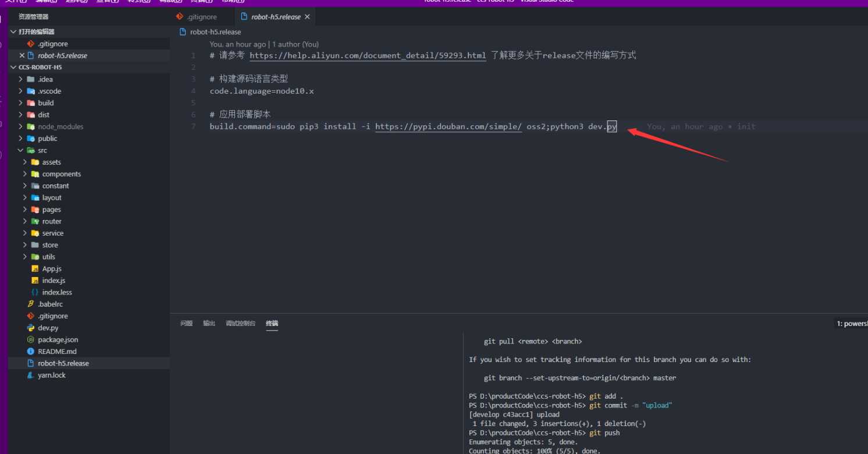The height and width of the screenshot is (454, 868).
Task: Close robot-h5.release in the Open Editors list
Action: coord(22,56)
